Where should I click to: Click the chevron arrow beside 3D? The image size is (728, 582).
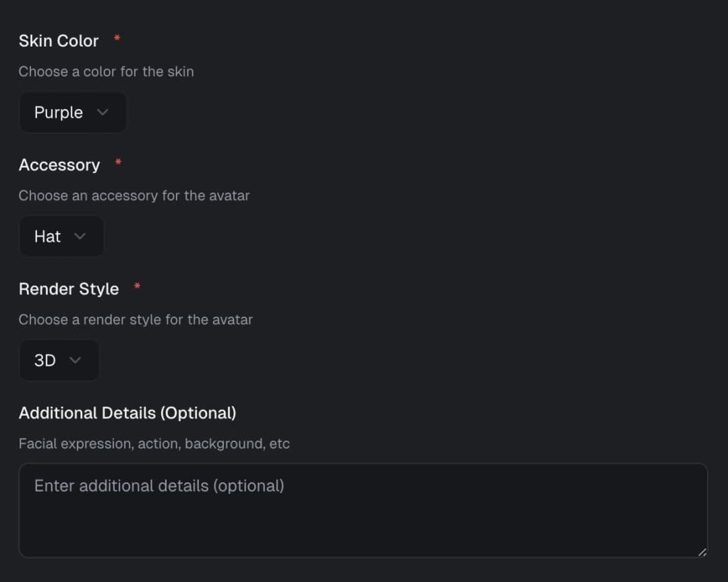(x=75, y=360)
